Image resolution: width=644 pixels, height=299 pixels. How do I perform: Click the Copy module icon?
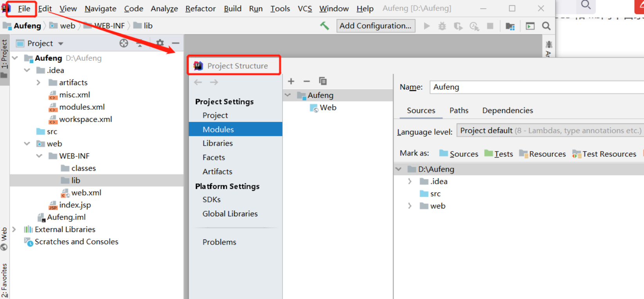pyautogui.click(x=323, y=81)
